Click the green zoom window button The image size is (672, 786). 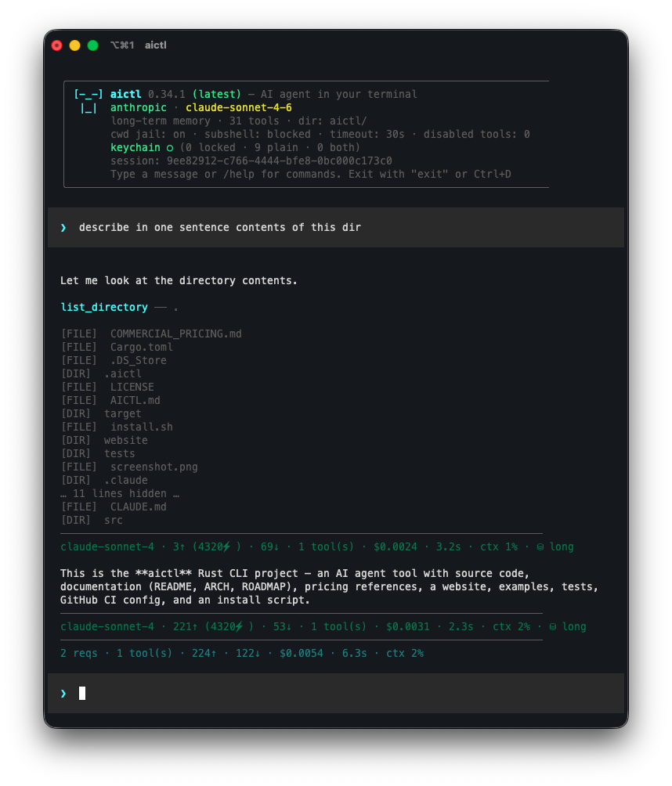92,45
